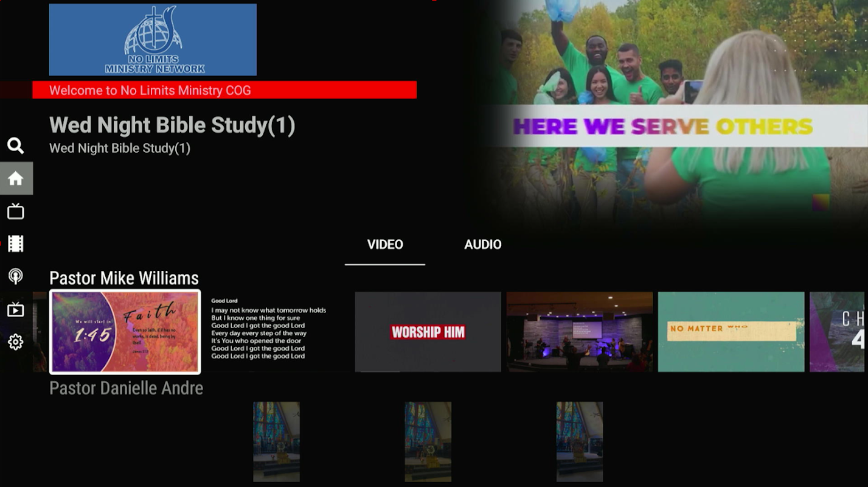Open the search icon in sidebar
The height and width of the screenshot is (487, 868).
tap(15, 145)
